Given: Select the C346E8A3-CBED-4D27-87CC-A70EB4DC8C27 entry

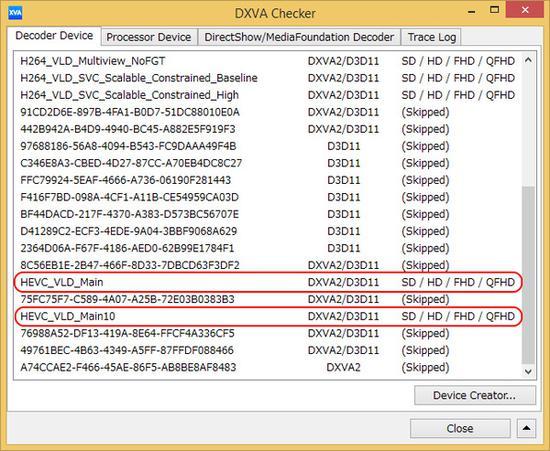Looking at the screenshot, I should 268,163.
